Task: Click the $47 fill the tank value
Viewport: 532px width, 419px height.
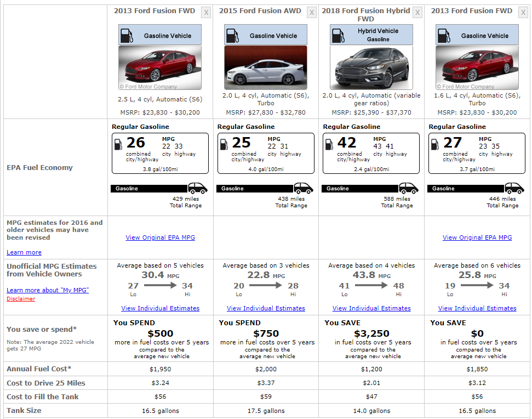Action: tap(371, 397)
